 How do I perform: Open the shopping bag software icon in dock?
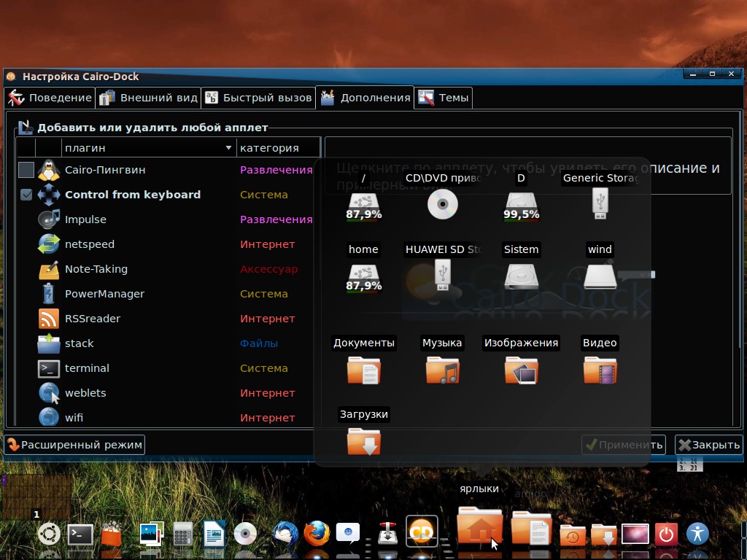point(111,534)
